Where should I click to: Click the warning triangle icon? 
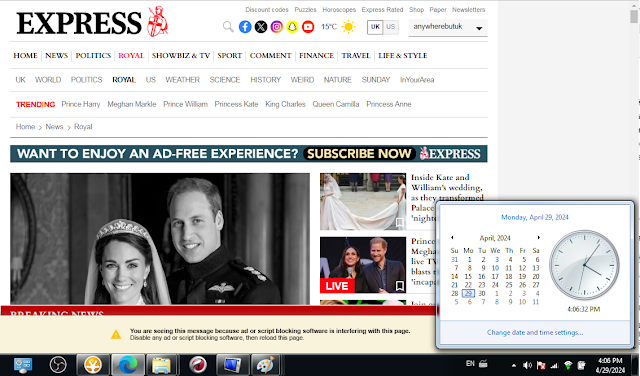pos(116,334)
